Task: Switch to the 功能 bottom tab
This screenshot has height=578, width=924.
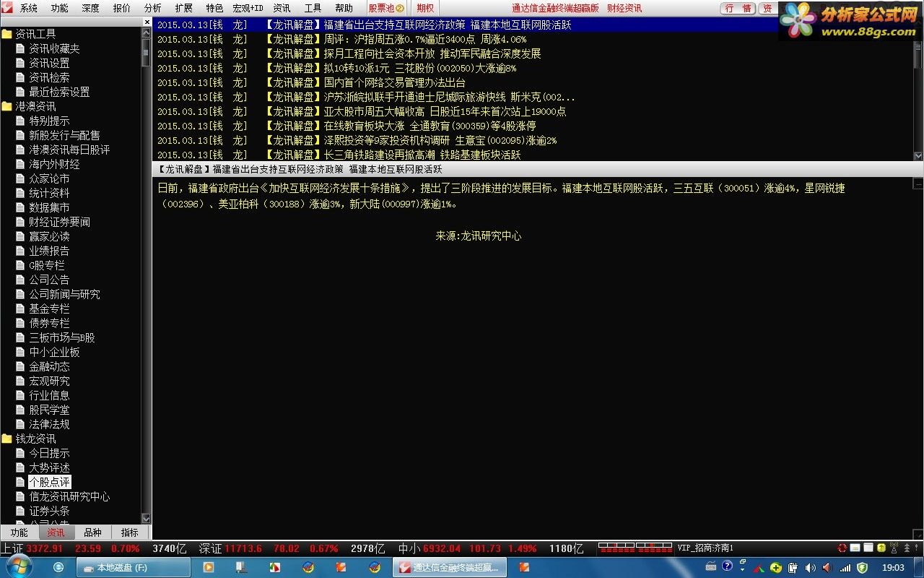Action: click(x=19, y=532)
